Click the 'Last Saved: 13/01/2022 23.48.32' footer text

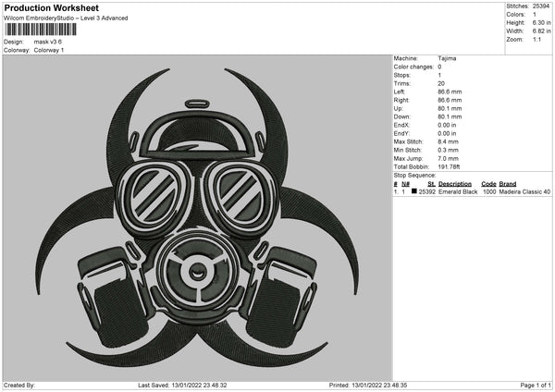tap(182, 386)
